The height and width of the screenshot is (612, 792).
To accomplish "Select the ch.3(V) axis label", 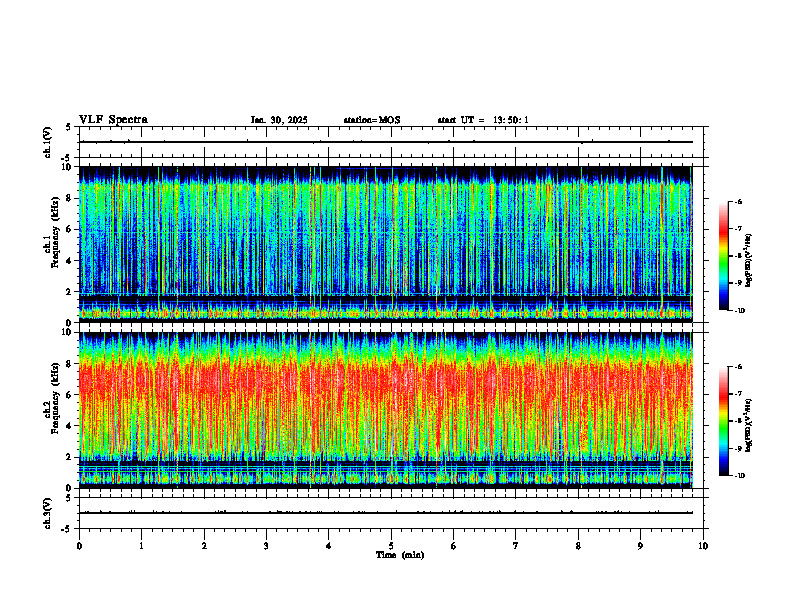I will click(x=48, y=513).
